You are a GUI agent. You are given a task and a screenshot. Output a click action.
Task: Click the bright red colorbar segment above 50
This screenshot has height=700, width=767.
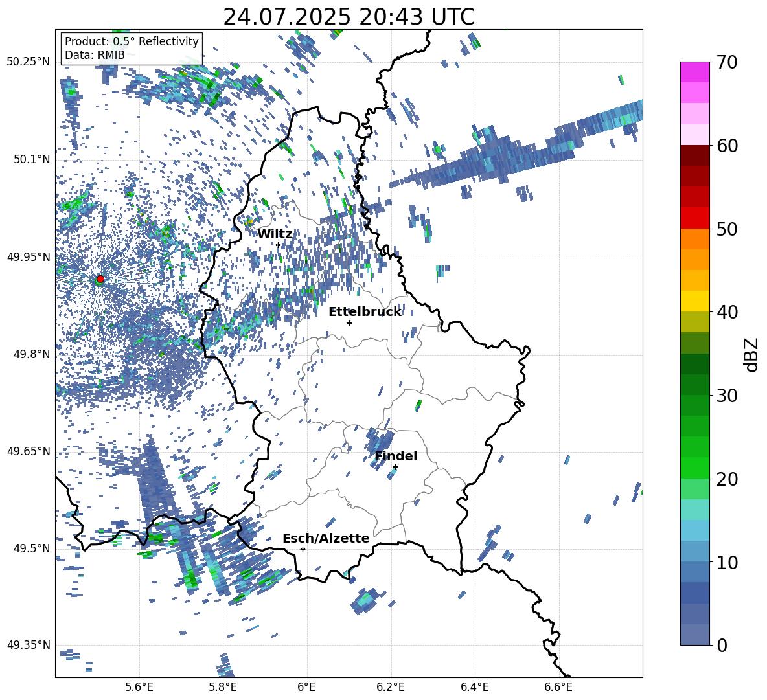(695, 218)
